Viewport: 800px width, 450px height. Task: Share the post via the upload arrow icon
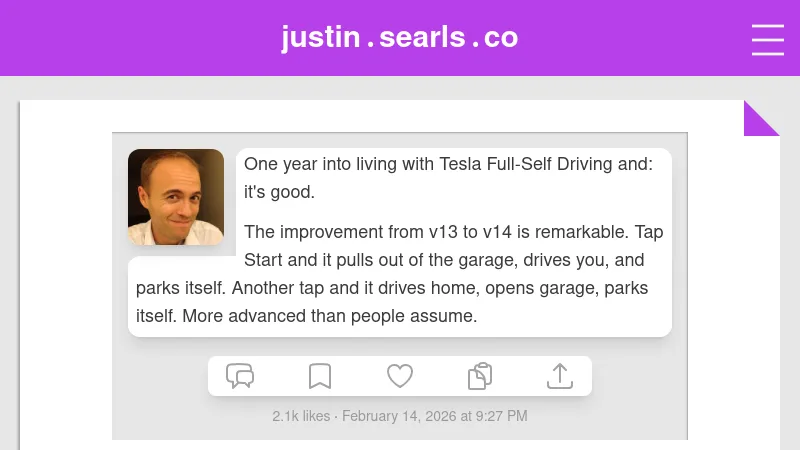point(560,376)
